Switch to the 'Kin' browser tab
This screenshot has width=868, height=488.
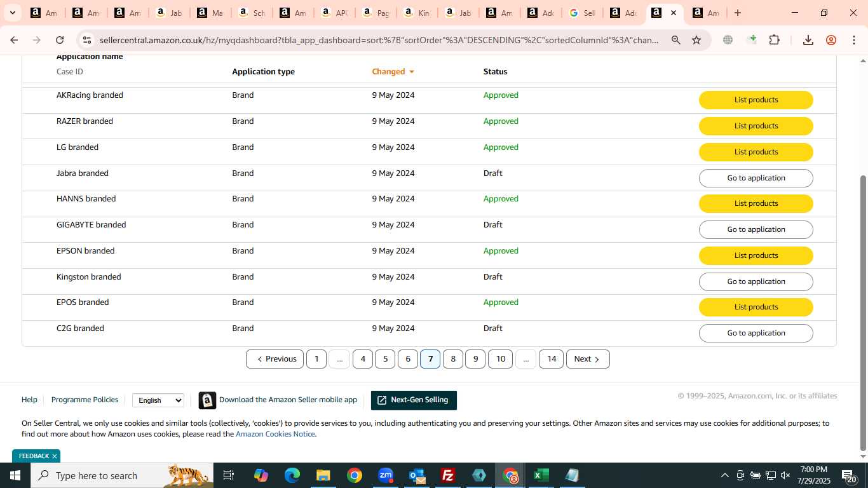point(417,13)
